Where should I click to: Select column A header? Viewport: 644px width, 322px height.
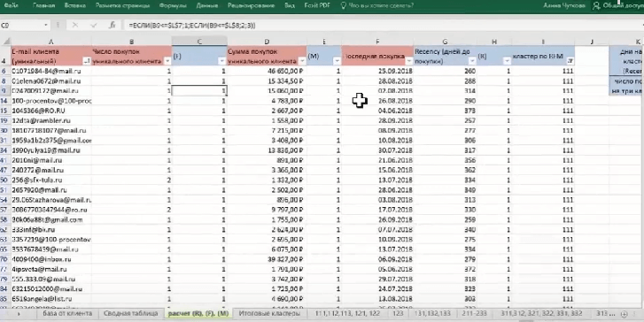(x=50, y=42)
